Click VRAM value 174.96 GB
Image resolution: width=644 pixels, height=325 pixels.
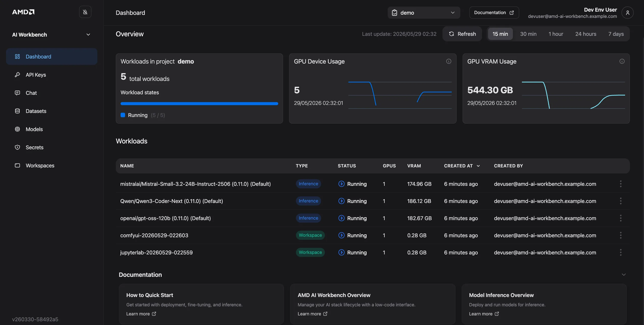point(419,184)
